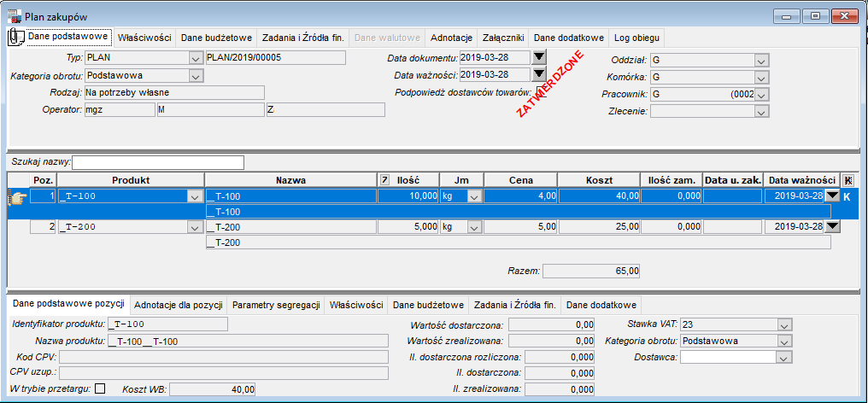
Task: Open date picker for row 1 Data ważności
Action: tap(832, 196)
